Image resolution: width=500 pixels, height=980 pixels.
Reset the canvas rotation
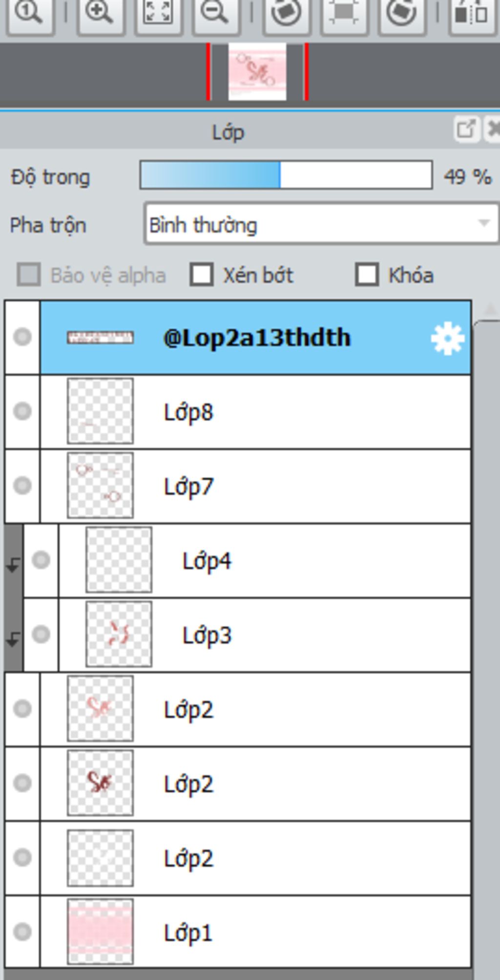[344, 15]
